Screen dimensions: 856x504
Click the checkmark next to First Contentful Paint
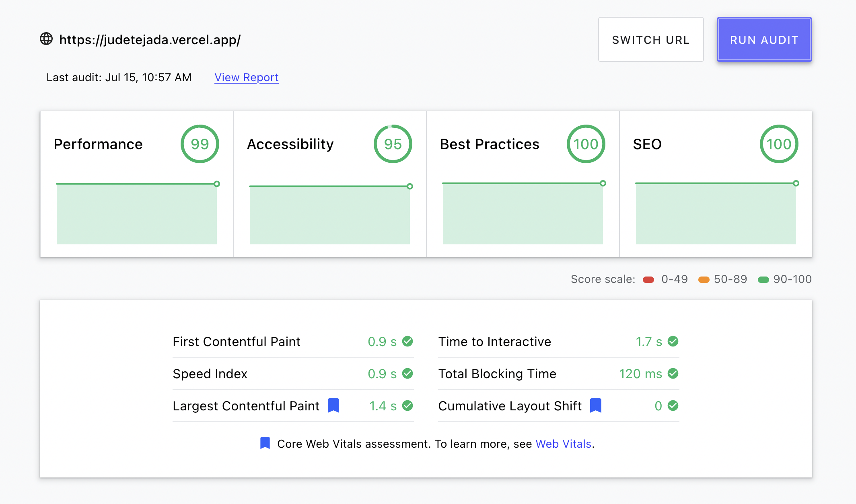pyautogui.click(x=407, y=341)
